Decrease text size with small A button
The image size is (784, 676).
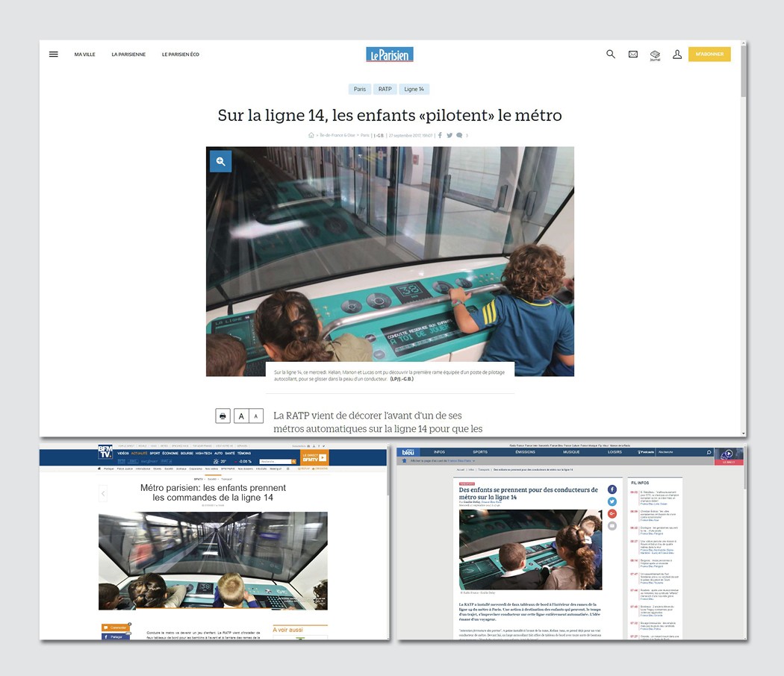tap(256, 416)
